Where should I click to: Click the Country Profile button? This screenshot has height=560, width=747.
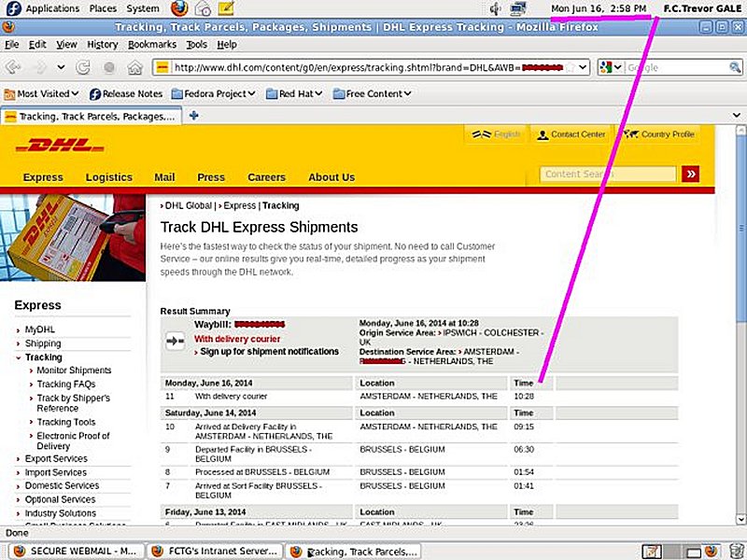[x=659, y=134]
